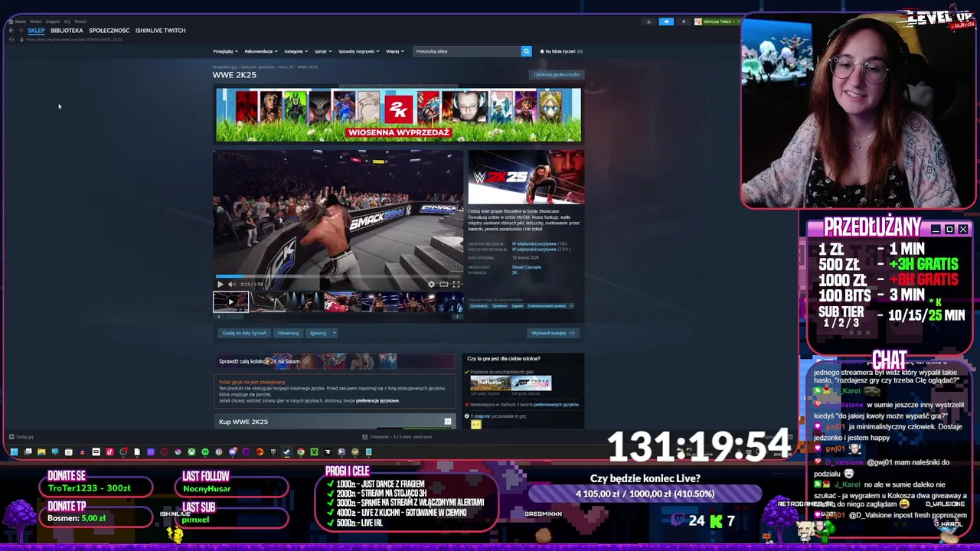Open the Pomoc menu
The image size is (980, 551).
click(x=80, y=21)
